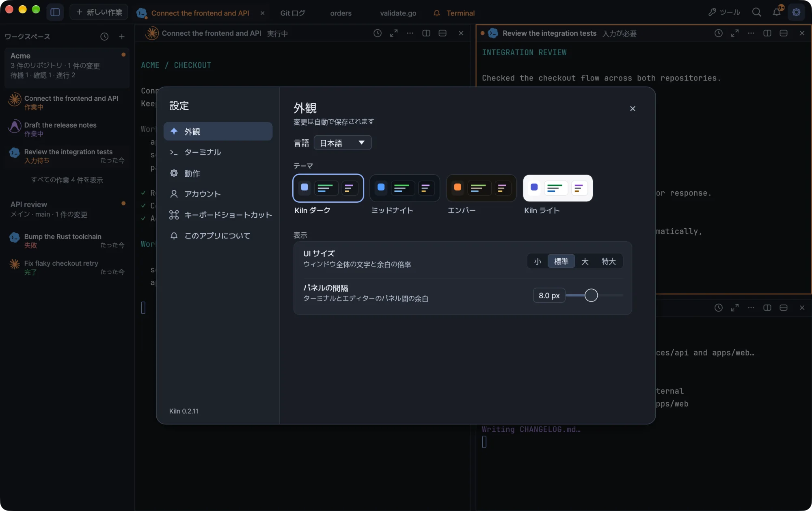
Task: Close the settings dialog
Action: [x=633, y=108]
